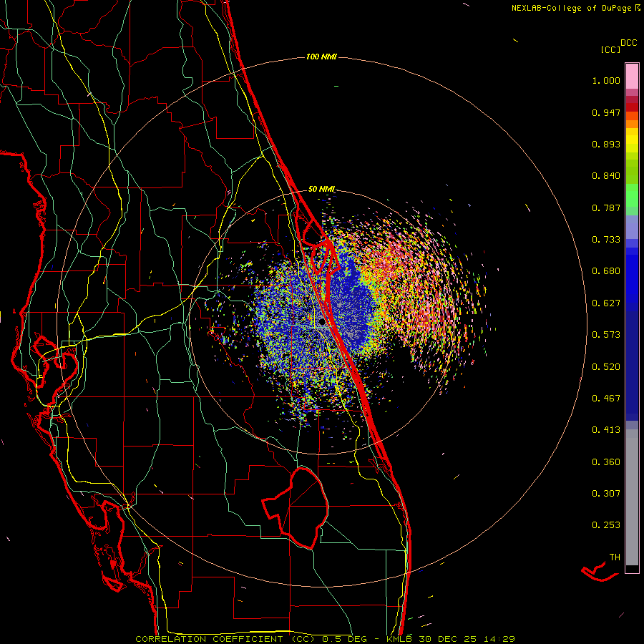Click the 0.307 legend value
The image size is (644, 644).
(x=606, y=494)
